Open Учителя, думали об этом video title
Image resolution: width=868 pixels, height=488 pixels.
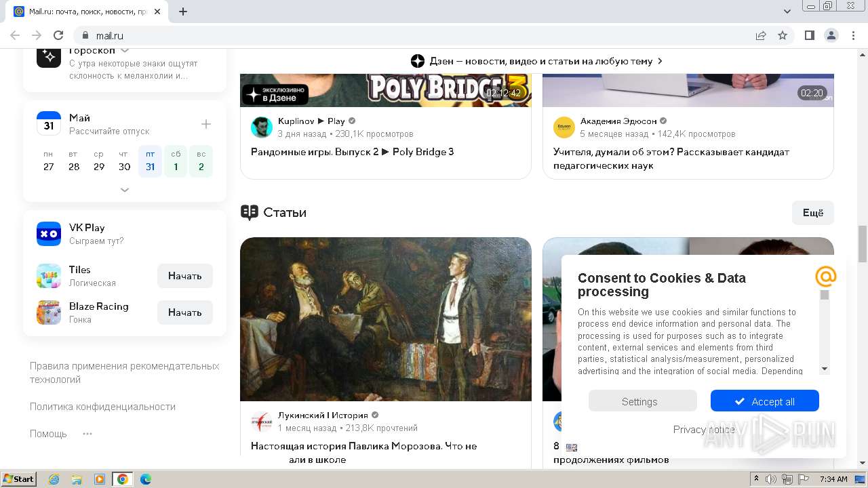tap(671, 159)
